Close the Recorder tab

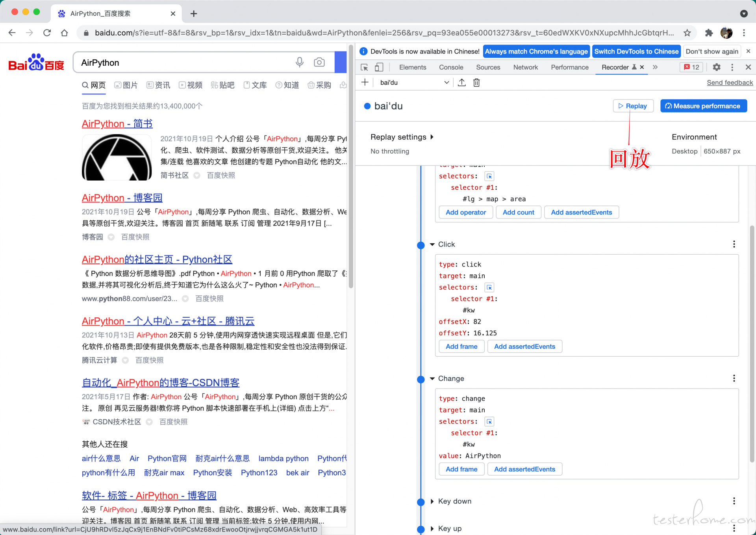tap(642, 67)
